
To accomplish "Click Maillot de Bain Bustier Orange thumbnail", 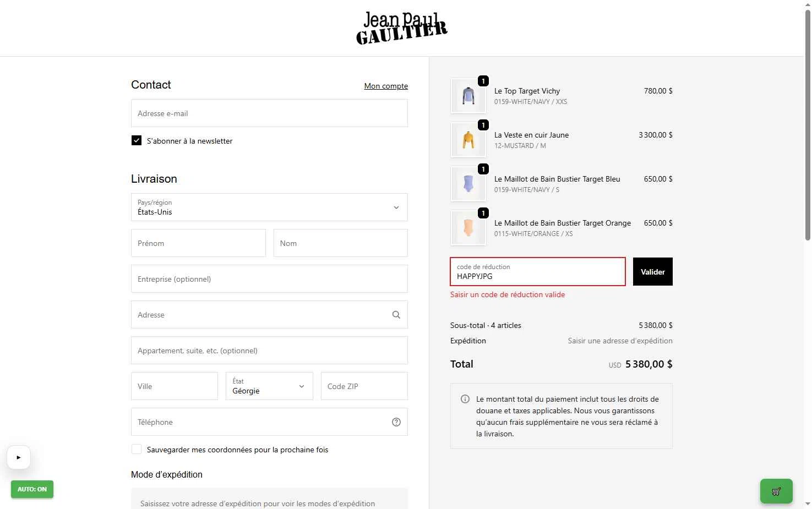I will 468,228.
